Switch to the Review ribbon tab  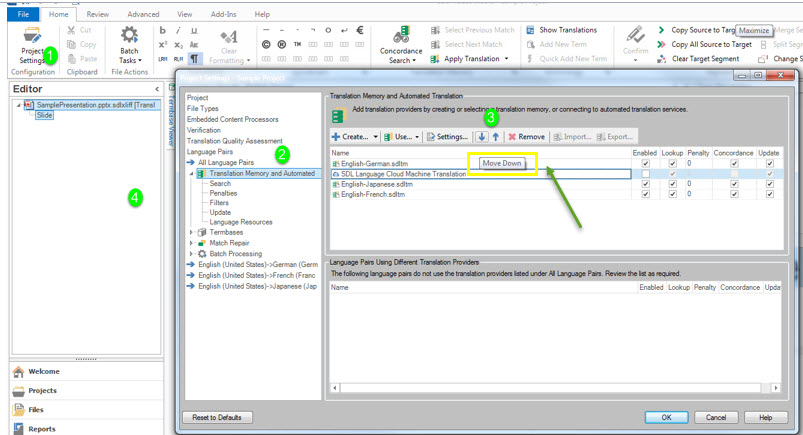click(98, 15)
